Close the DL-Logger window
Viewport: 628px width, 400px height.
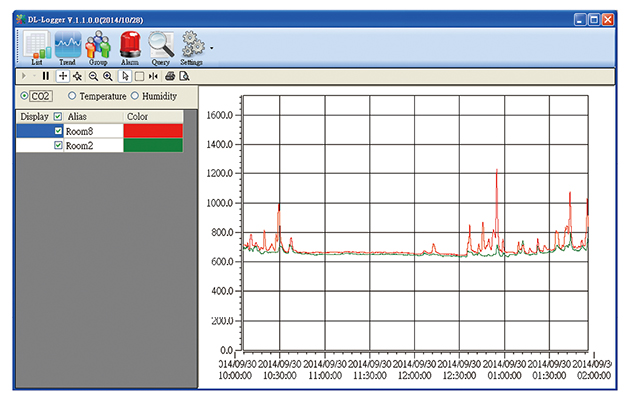(x=608, y=20)
